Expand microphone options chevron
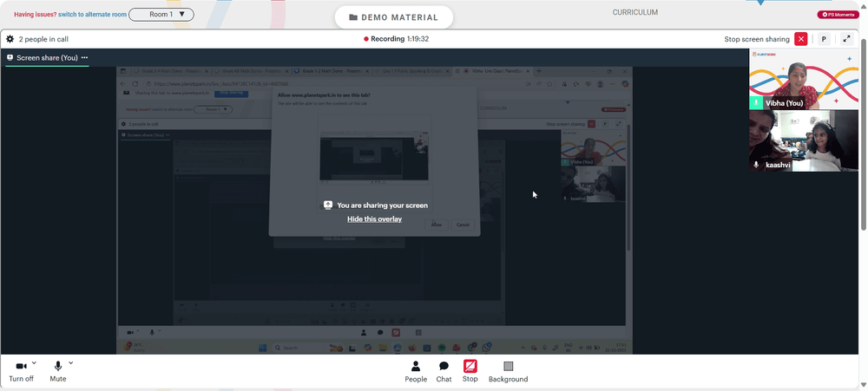Screen dimensions: 868x391 (x=71, y=362)
